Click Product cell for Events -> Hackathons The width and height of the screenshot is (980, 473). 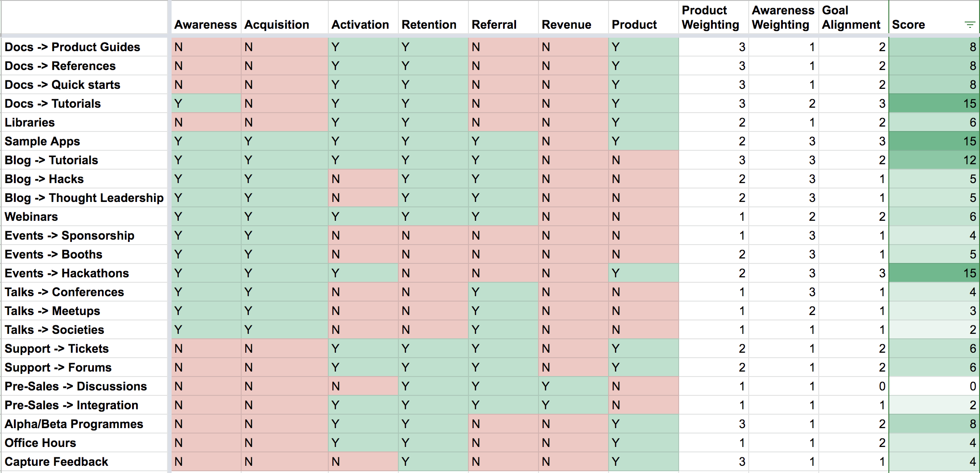coord(643,273)
